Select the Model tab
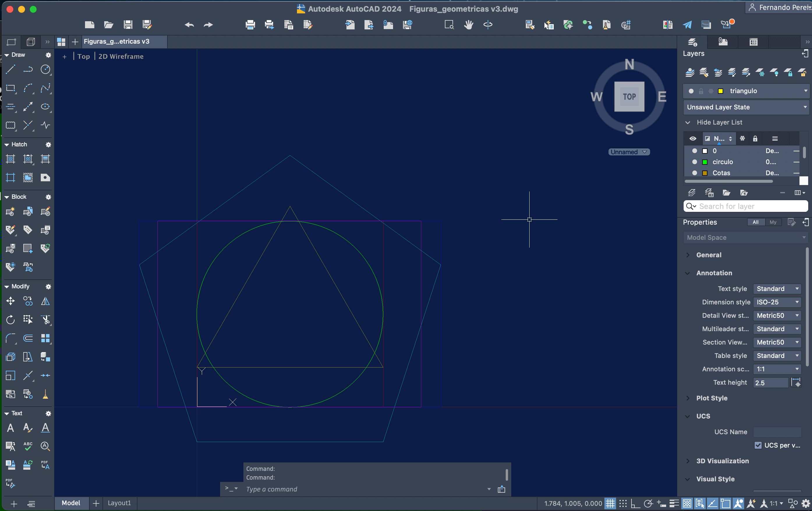The width and height of the screenshot is (812, 511). pyautogui.click(x=71, y=503)
